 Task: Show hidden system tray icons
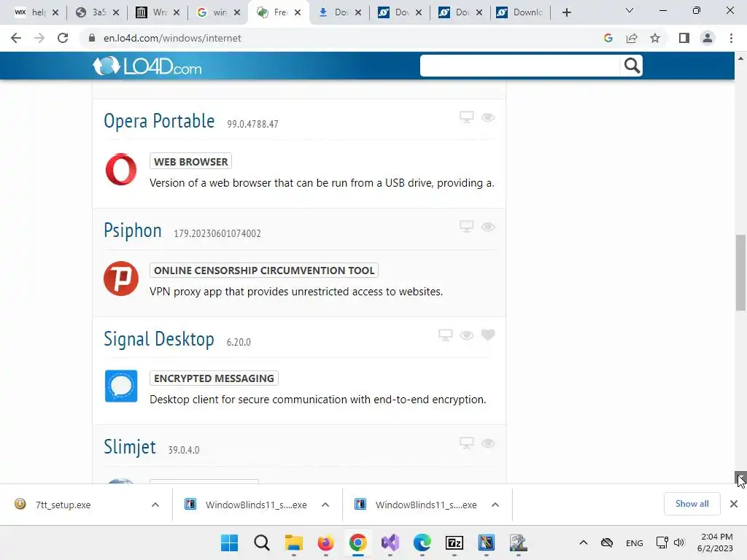point(583,542)
